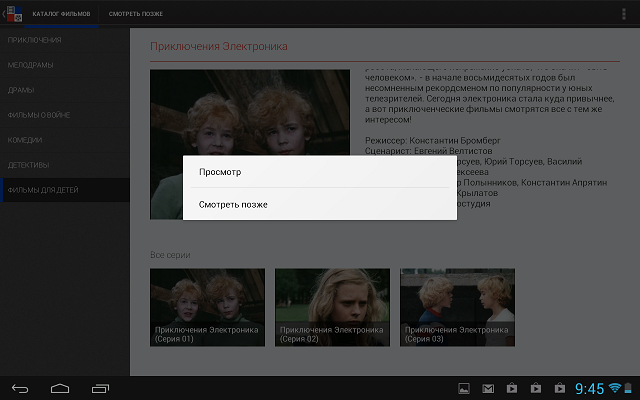
Task: Tap the Приключения Электроника title heading
Action: [x=219, y=47]
